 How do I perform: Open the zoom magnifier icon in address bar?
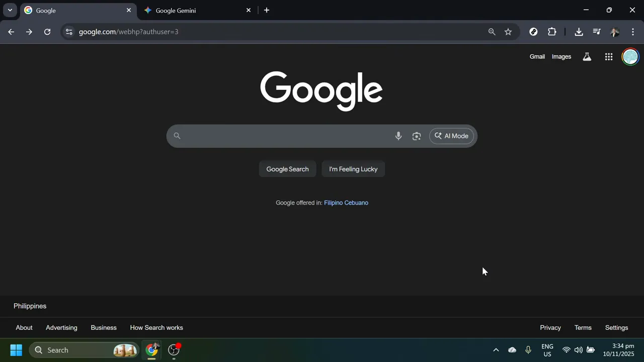coord(492,32)
